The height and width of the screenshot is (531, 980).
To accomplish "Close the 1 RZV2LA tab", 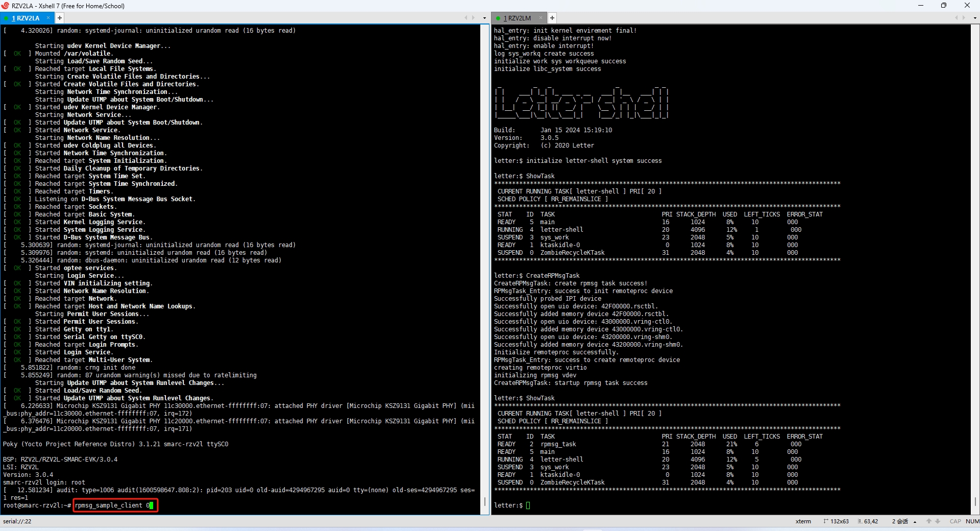I will tap(48, 18).
